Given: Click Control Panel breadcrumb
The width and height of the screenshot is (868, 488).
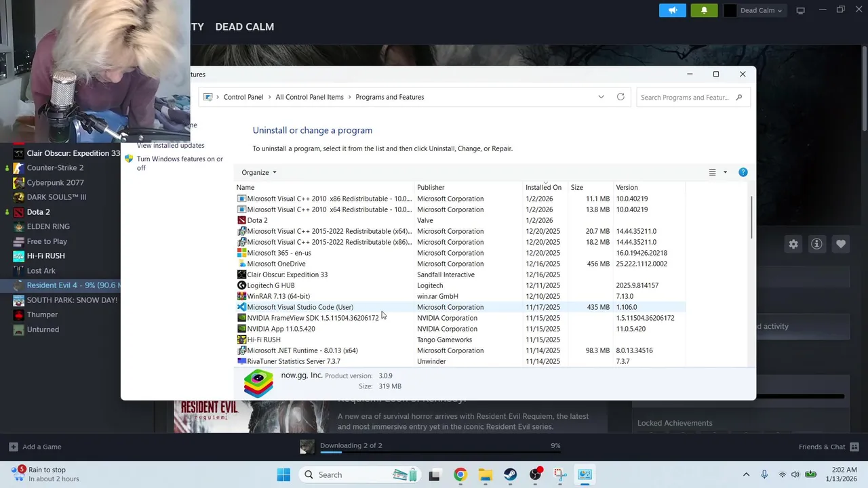Looking at the screenshot, I should (x=243, y=97).
